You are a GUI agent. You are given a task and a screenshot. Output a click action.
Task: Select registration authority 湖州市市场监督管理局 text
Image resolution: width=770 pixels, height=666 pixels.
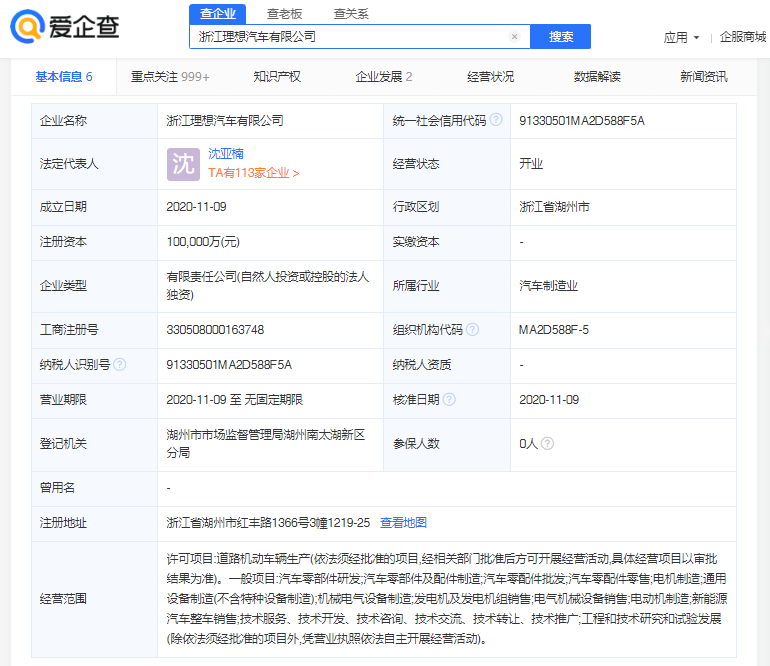coord(266,444)
